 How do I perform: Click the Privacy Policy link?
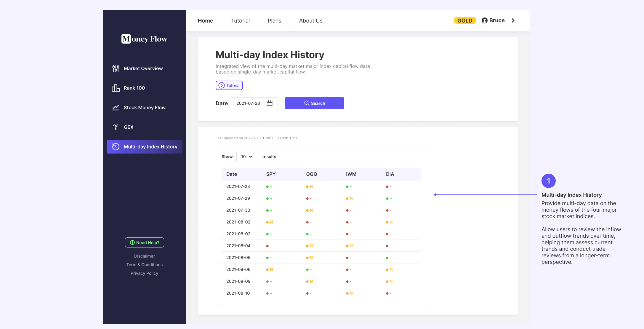click(x=144, y=273)
